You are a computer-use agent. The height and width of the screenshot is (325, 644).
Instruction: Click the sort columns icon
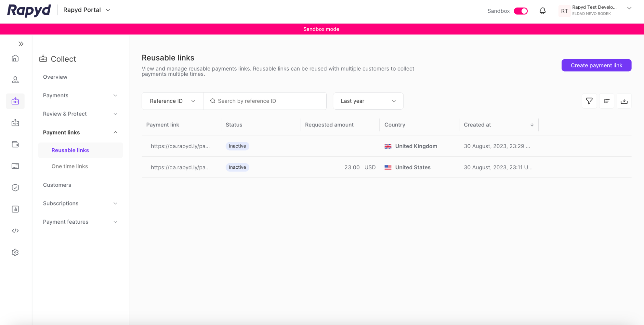point(607,101)
